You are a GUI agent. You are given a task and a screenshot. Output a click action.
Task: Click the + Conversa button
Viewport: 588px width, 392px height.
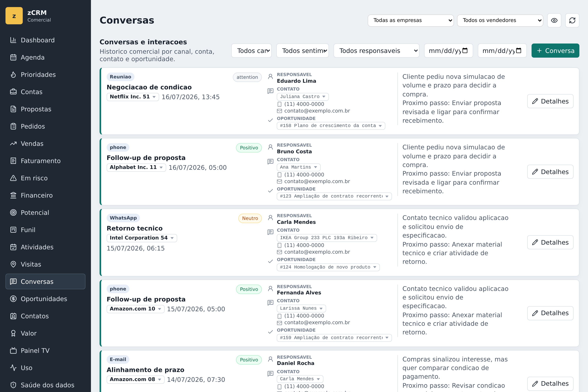pyautogui.click(x=555, y=51)
